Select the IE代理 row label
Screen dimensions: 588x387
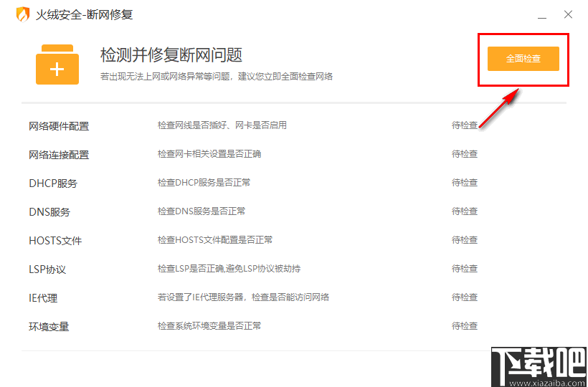pos(43,298)
